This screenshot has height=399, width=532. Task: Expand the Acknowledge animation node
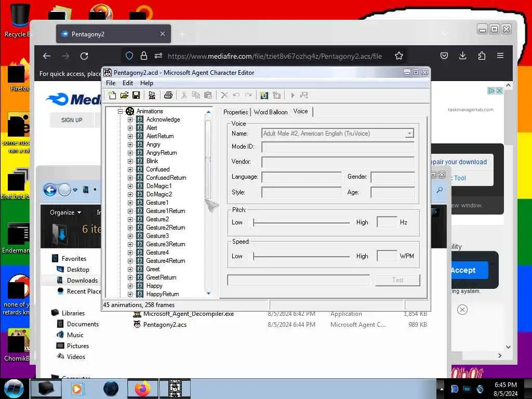(130, 119)
